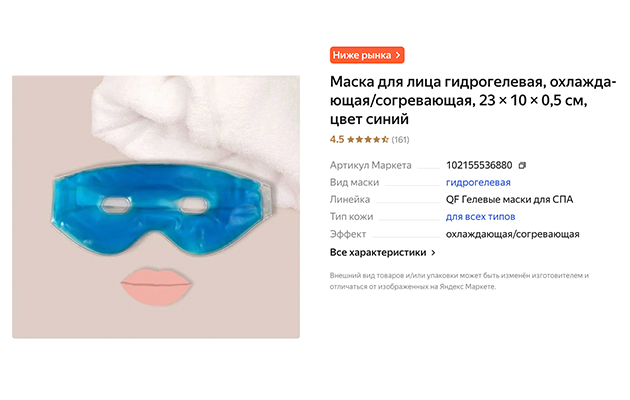Click the 'Артикул Маркета' label
Viewport: 630px width, 400px height.
click(370, 165)
